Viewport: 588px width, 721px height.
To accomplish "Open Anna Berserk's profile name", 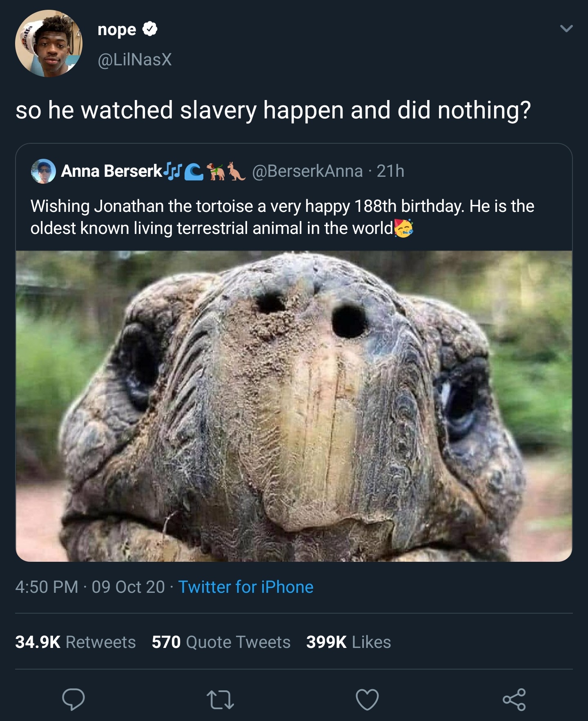I will [111, 171].
